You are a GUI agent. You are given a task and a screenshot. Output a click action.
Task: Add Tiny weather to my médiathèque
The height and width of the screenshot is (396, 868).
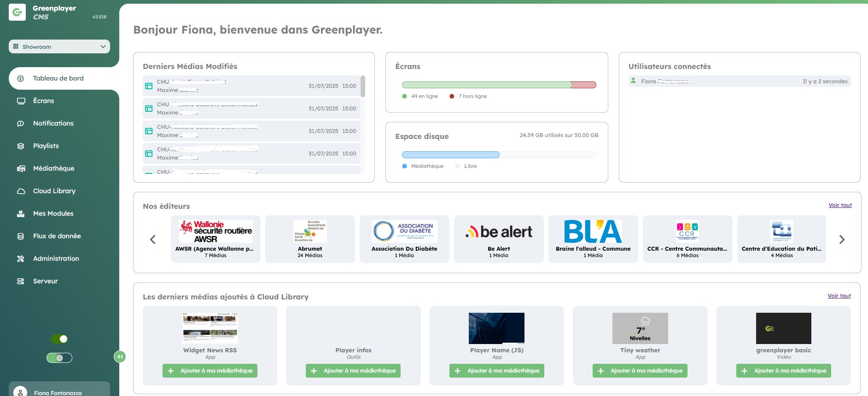tap(640, 371)
